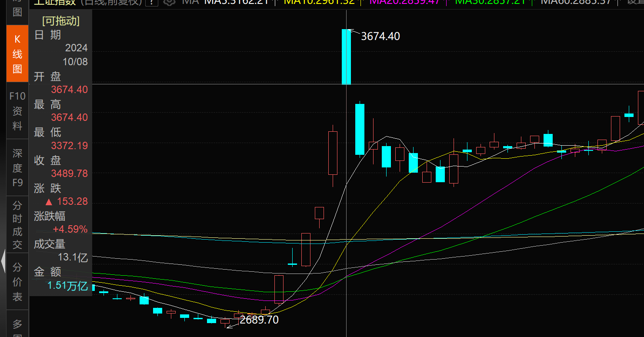Click the [可拖动] panel handle
This screenshot has height=337, width=644.
pos(61,21)
